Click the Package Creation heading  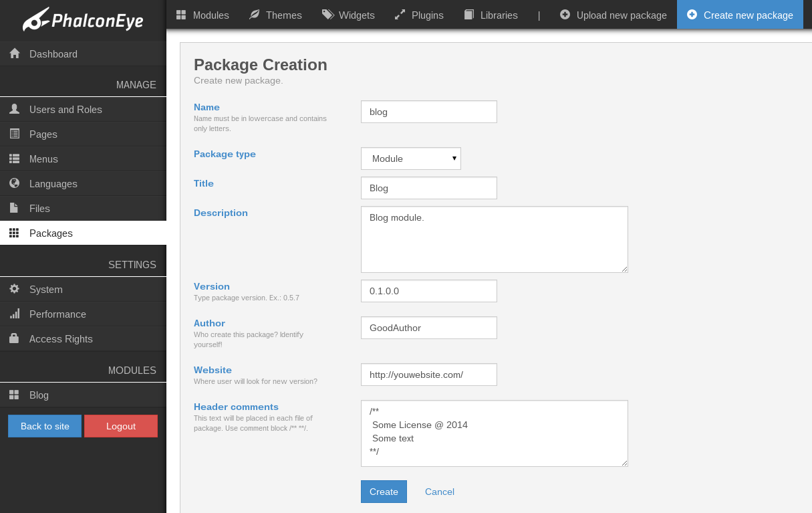pyautogui.click(x=261, y=65)
